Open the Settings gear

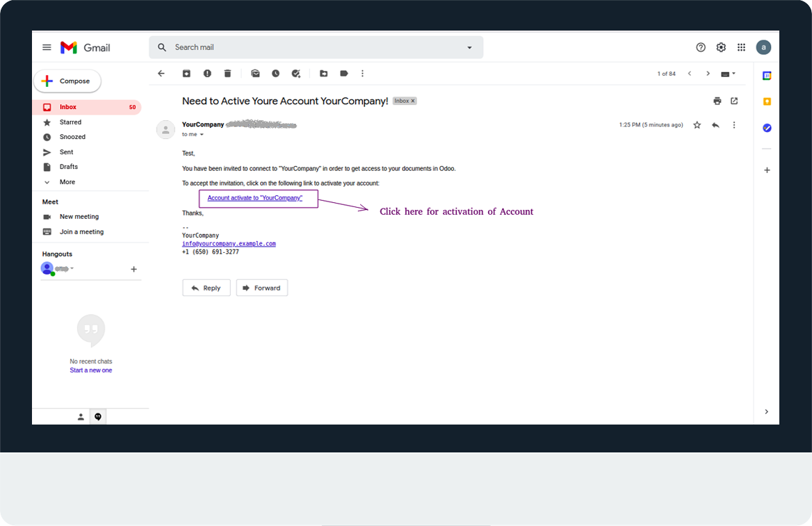[x=721, y=48]
